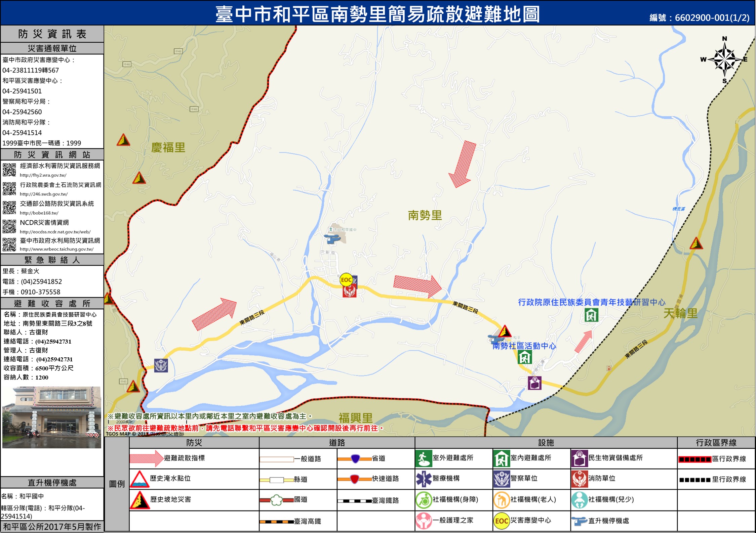Click the yellow EOC marker on map
The width and height of the screenshot is (756, 533).
346,280
